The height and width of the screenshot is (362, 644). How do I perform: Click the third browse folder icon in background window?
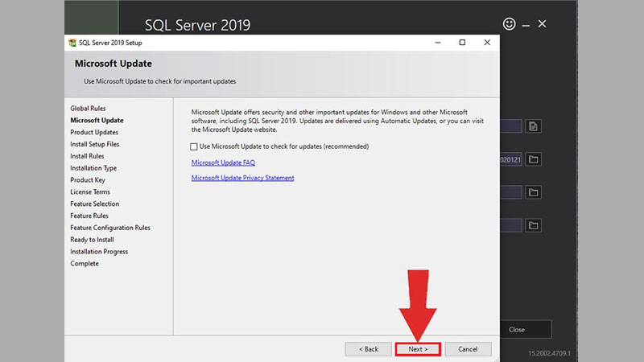(533, 192)
